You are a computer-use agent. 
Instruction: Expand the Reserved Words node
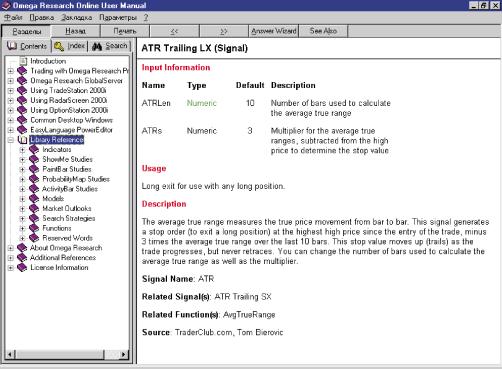[22, 238]
